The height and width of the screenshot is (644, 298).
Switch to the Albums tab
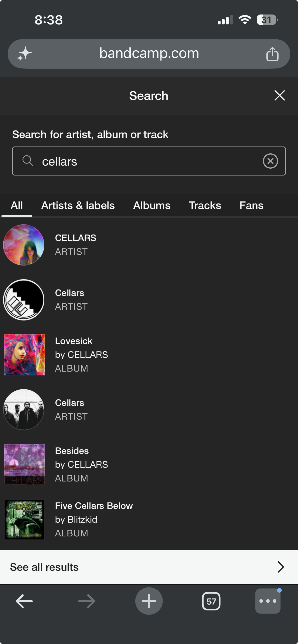pos(152,206)
